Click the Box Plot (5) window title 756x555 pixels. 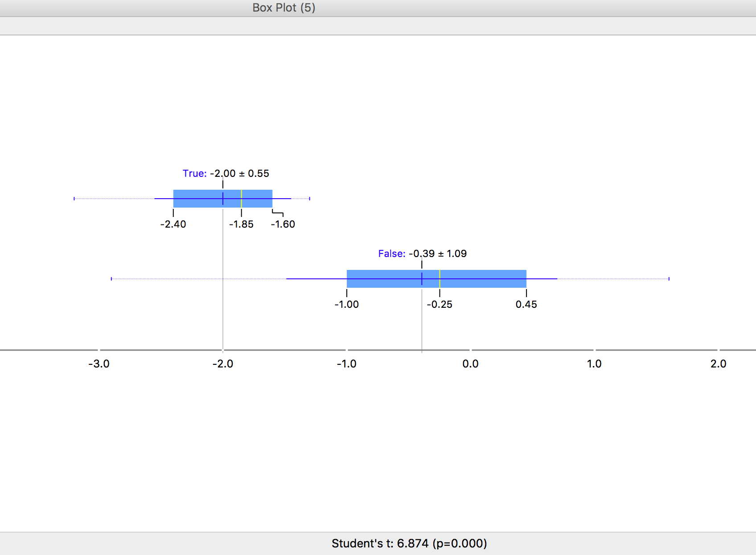(283, 8)
